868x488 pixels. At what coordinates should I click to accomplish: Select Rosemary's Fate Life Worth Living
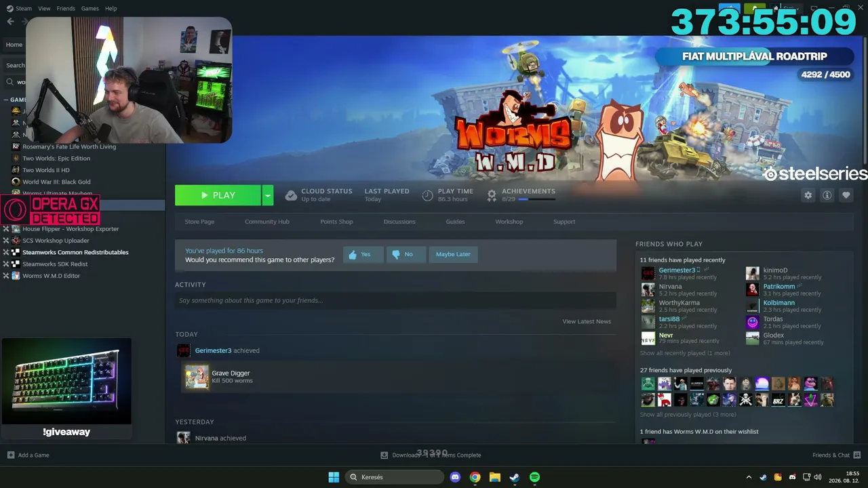click(69, 146)
